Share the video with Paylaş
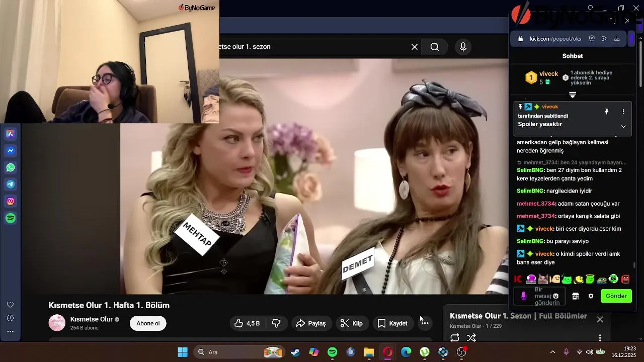Viewport: 644px width, 362px height. pyautogui.click(x=310, y=323)
